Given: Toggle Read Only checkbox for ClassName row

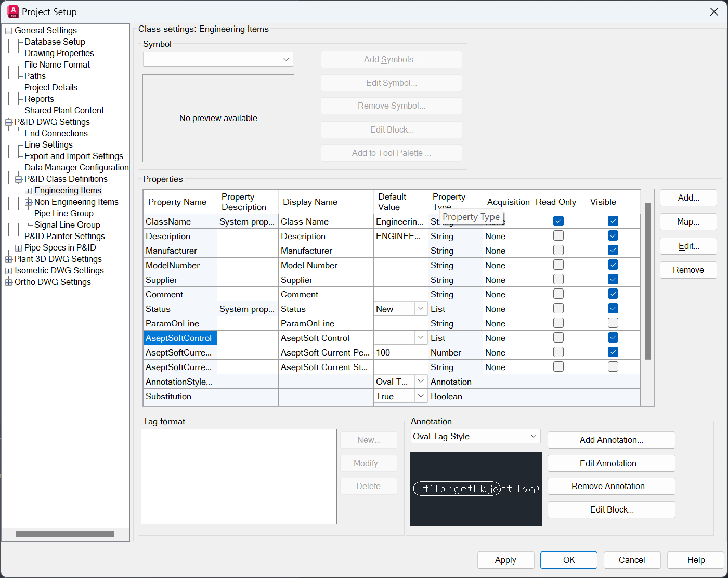Looking at the screenshot, I should coord(558,221).
